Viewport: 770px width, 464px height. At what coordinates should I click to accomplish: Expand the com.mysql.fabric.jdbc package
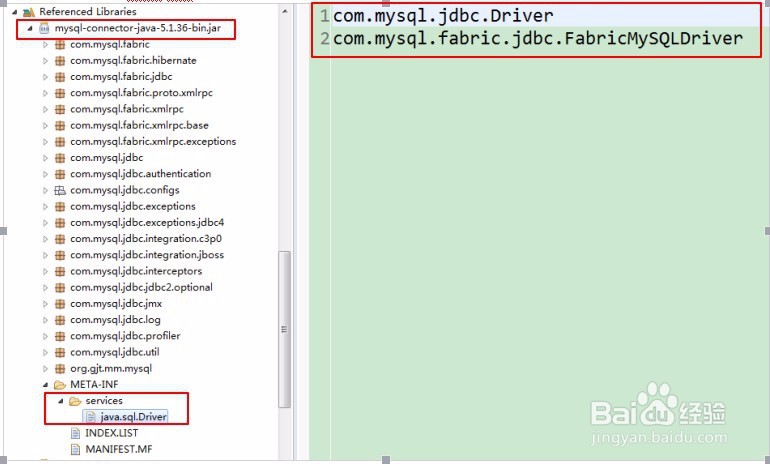(x=45, y=77)
